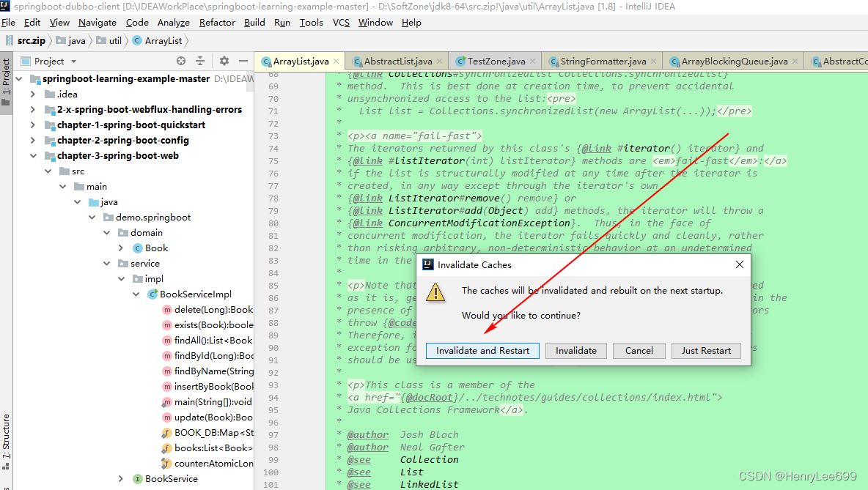Click the Cancel button in dialog
This screenshot has height=490, width=868.
(639, 351)
